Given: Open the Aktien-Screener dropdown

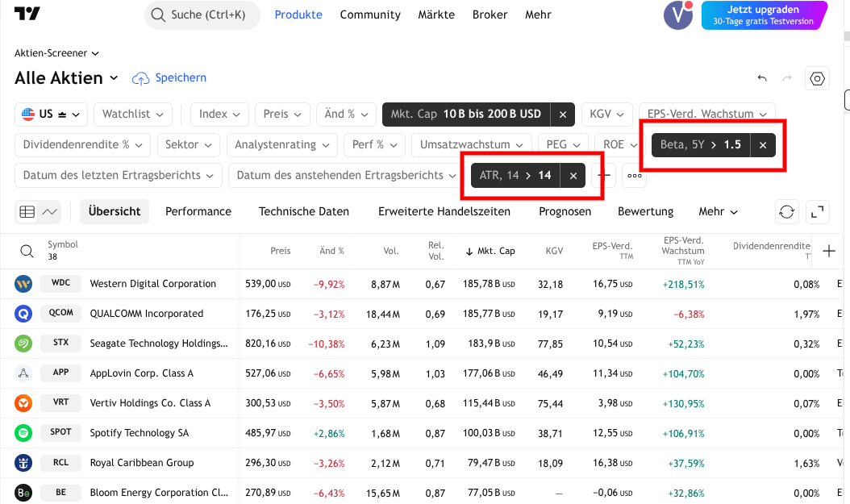Looking at the screenshot, I should click(57, 53).
